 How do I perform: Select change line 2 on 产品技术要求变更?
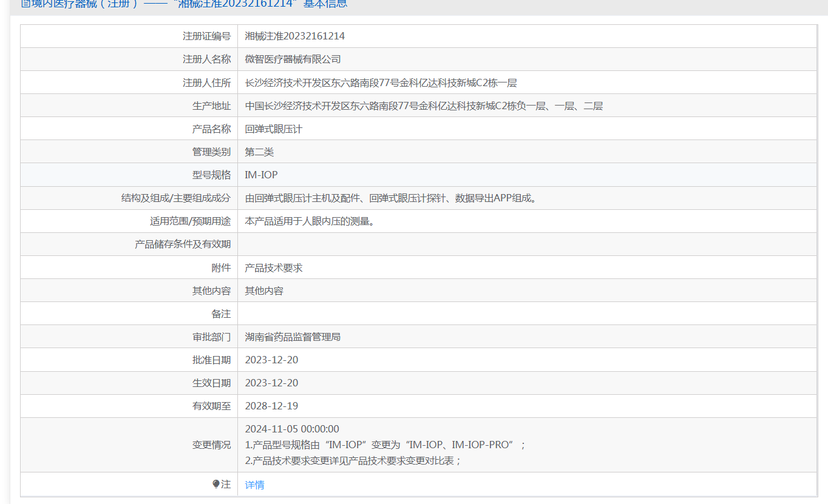[x=353, y=460]
